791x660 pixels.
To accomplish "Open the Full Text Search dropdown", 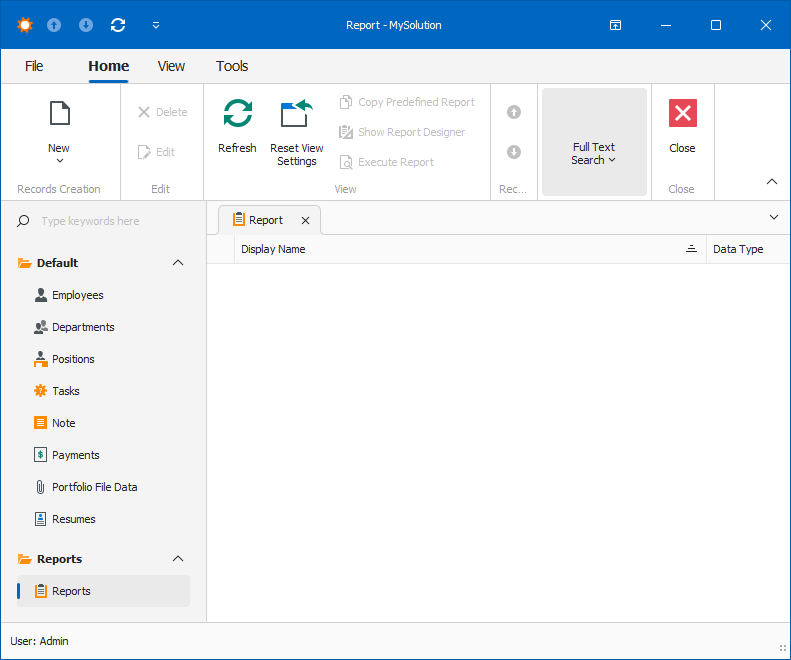I will click(x=594, y=142).
